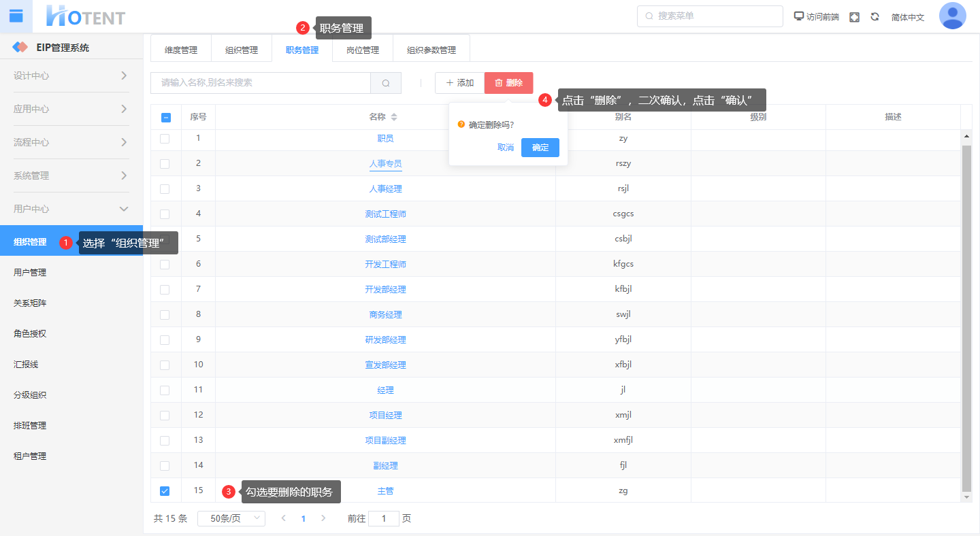The height and width of the screenshot is (536, 980).
Task: Open the user avatar menu
Action: point(952,16)
